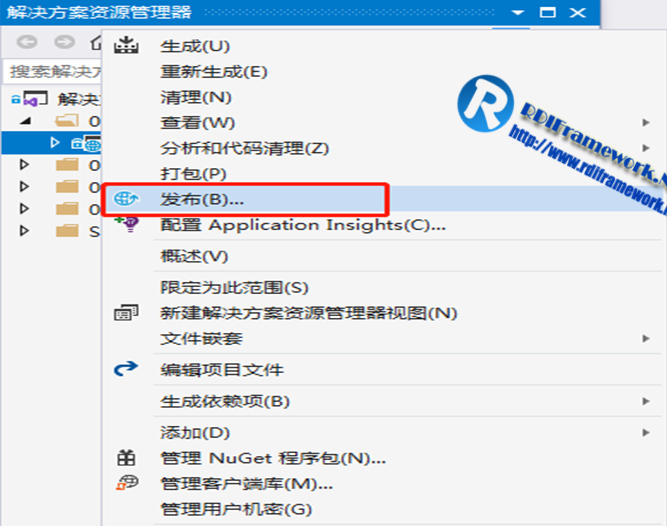This screenshot has width=667, height=527.
Task: Click the Solution Explorer search box
Action: [x=52, y=71]
